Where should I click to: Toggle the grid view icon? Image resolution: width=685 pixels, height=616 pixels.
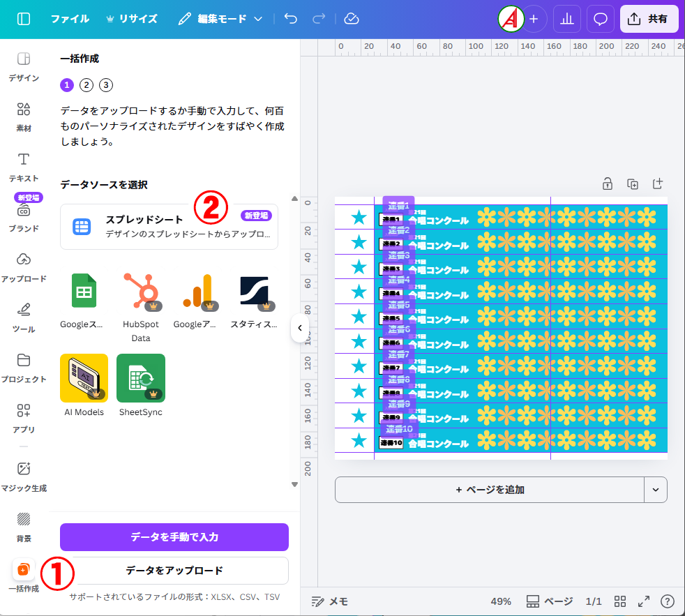[619, 601]
